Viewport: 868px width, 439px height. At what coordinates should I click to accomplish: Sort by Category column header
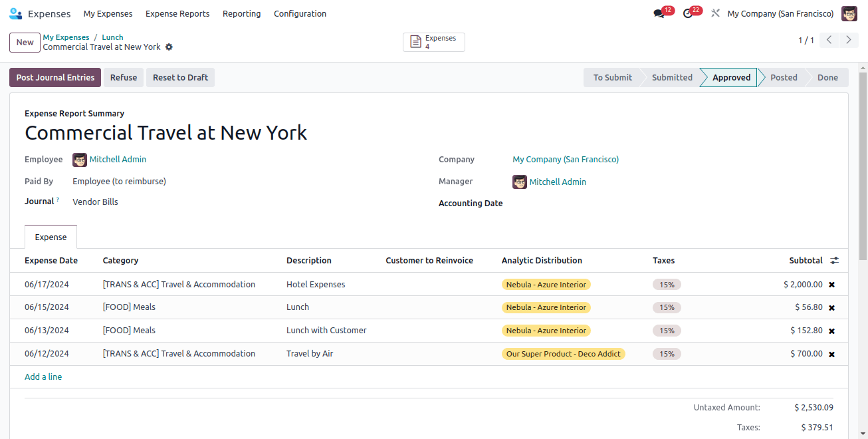tap(120, 261)
